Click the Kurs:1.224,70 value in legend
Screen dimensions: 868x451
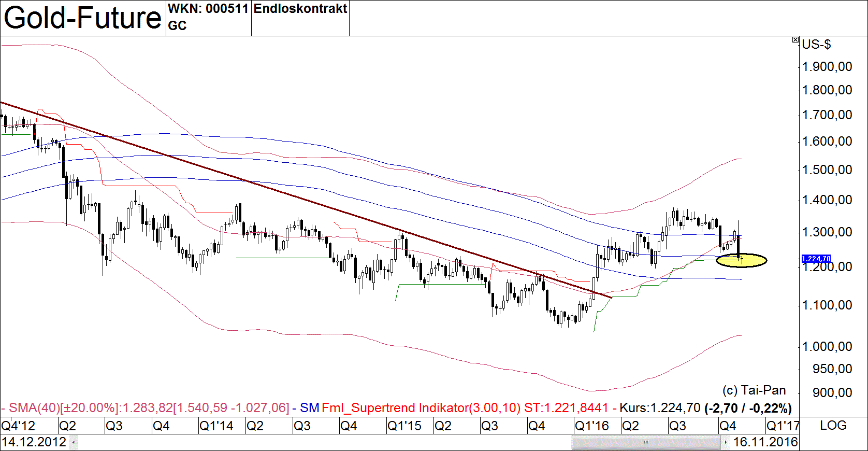659,408
